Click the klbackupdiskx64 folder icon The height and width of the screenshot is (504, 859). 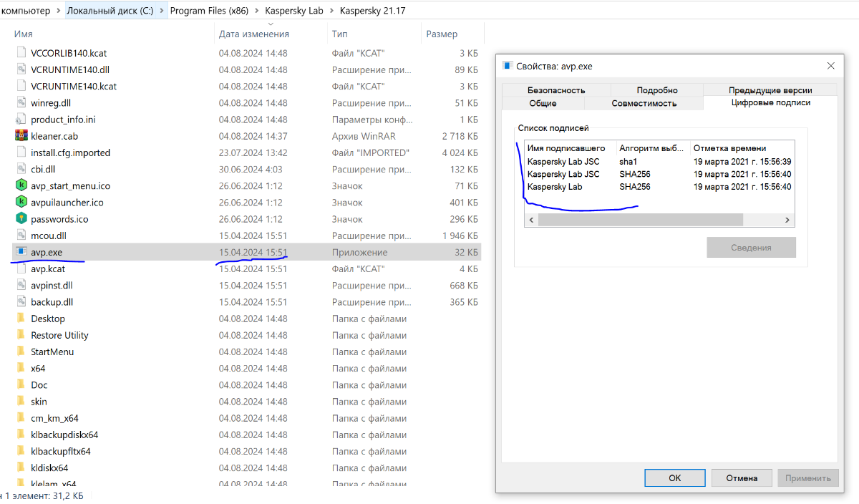[x=21, y=435]
